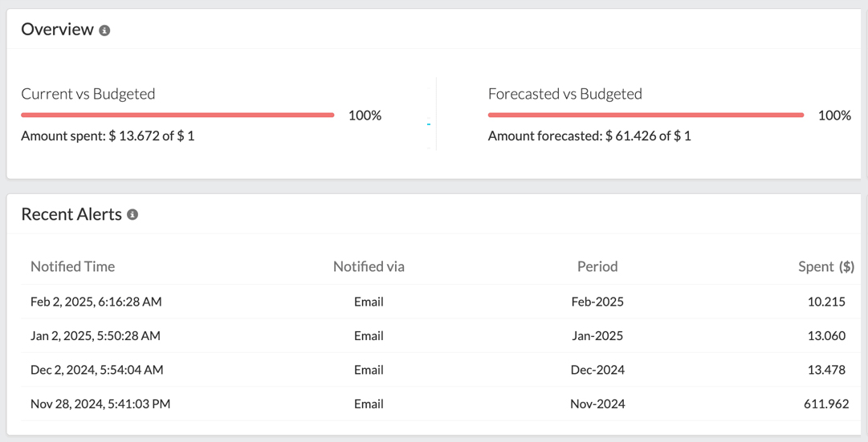Sort by the Notified Time column header
Viewport: 868px width, 442px height.
pyautogui.click(x=72, y=266)
